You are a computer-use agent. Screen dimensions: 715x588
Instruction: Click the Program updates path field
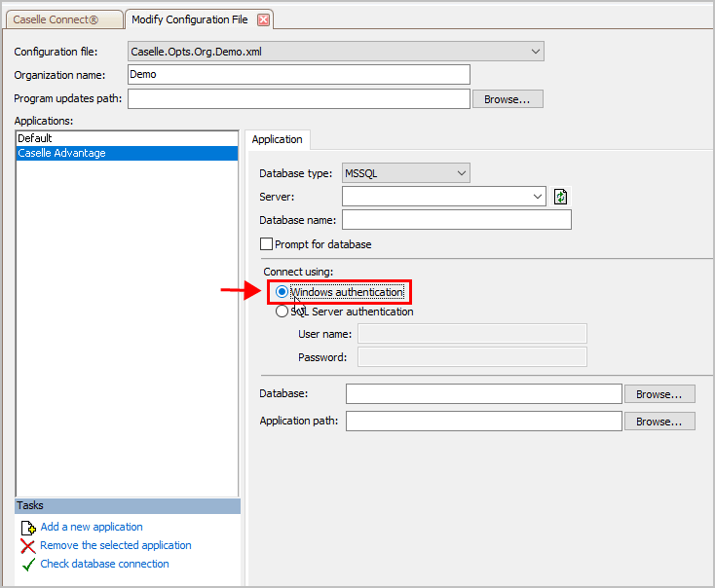pyautogui.click(x=299, y=99)
